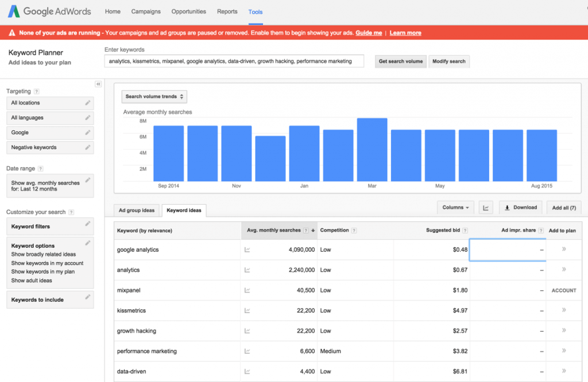
Task: Open Suggested bid help icon
Action: point(465,231)
